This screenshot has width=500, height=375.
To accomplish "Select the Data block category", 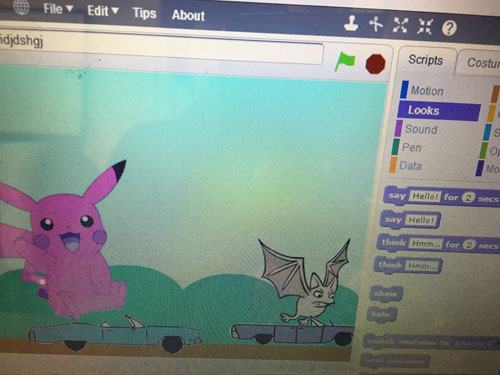I will 407,166.
